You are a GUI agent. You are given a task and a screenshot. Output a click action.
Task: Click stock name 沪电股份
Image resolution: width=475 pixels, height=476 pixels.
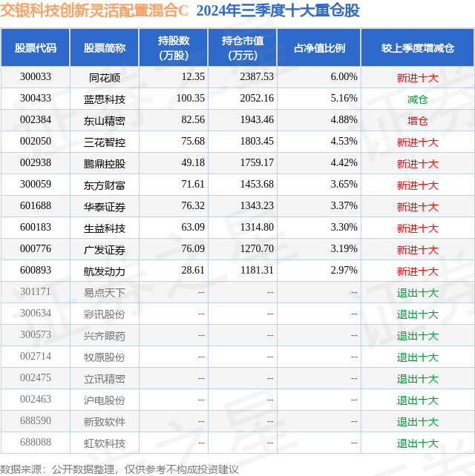tap(105, 400)
